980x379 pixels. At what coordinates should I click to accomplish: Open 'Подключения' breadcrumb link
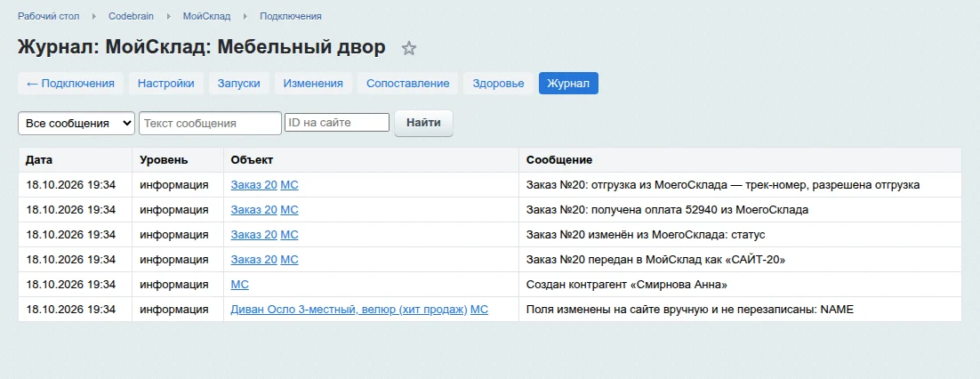point(291,16)
